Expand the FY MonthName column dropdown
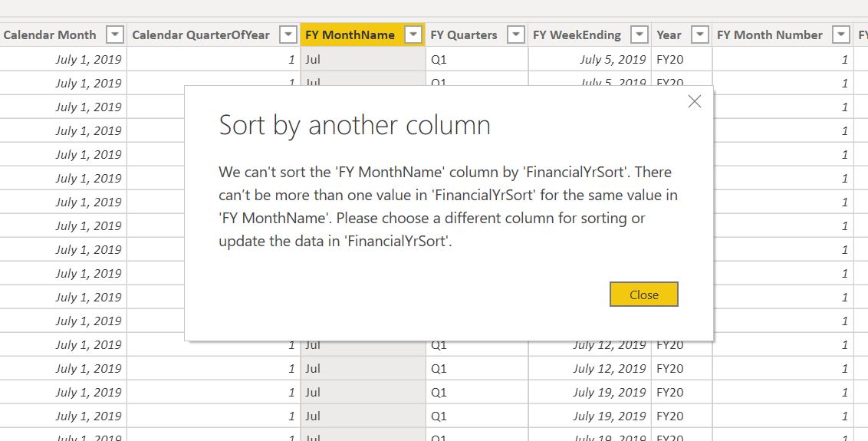Screen dimensions: 868x441 (413, 35)
